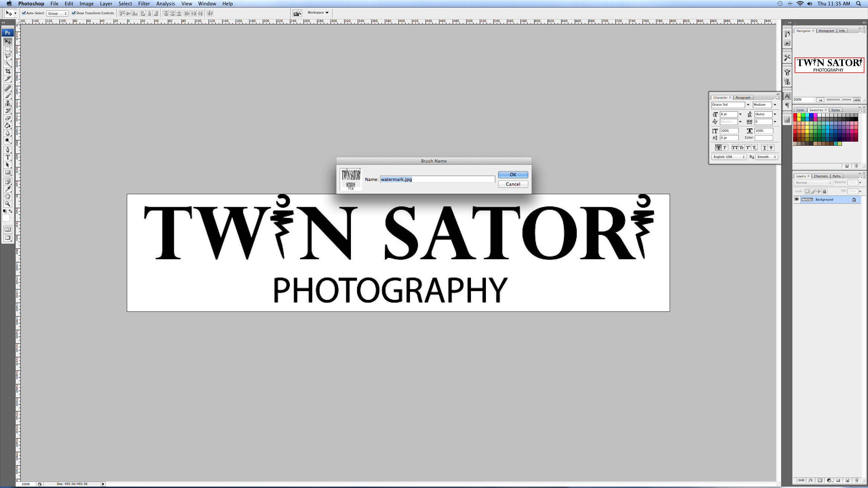The width and height of the screenshot is (868, 488).
Task: Click the Character text Color swatch
Action: point(764,138)
